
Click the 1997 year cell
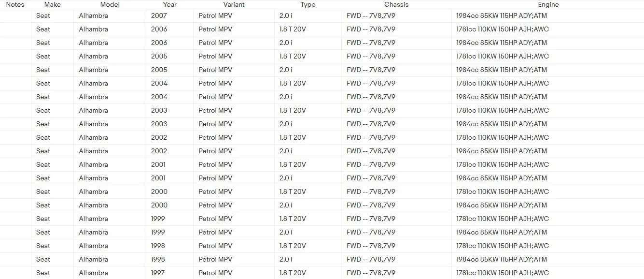click(x=158, y=273)
